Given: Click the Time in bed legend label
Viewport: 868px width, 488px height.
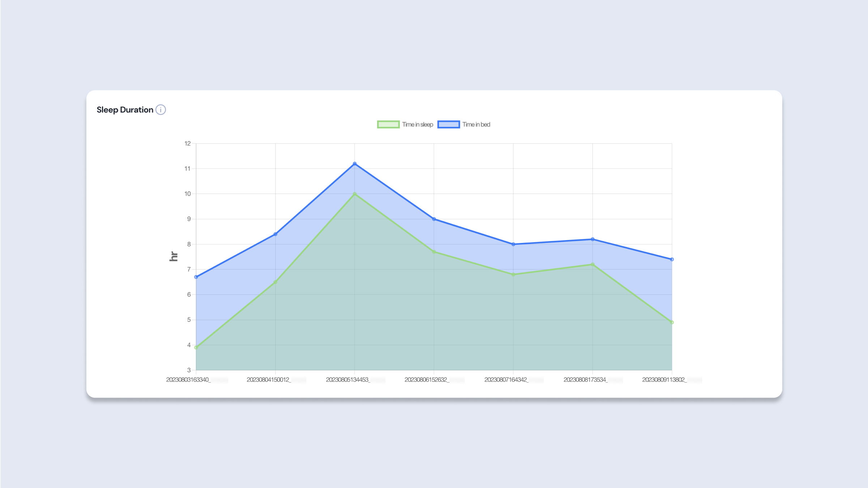Looking at the screenshot, I should pyautogui.click(x=476, y=124).
